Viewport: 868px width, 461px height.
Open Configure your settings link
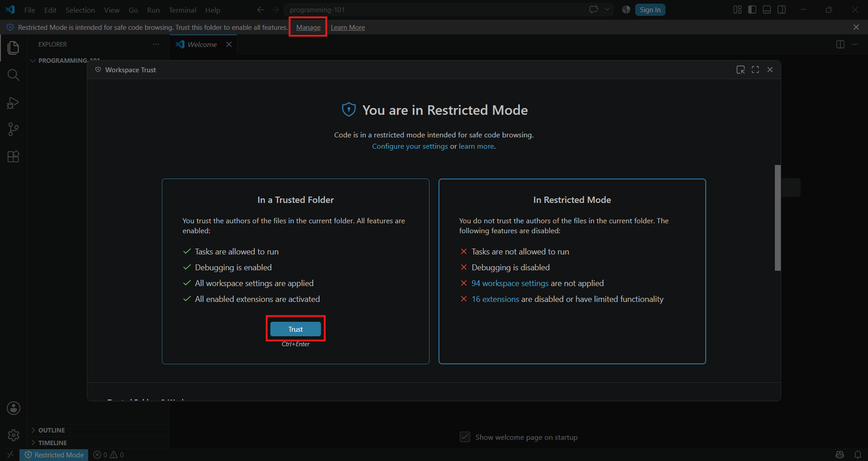(x=410, y=146)
